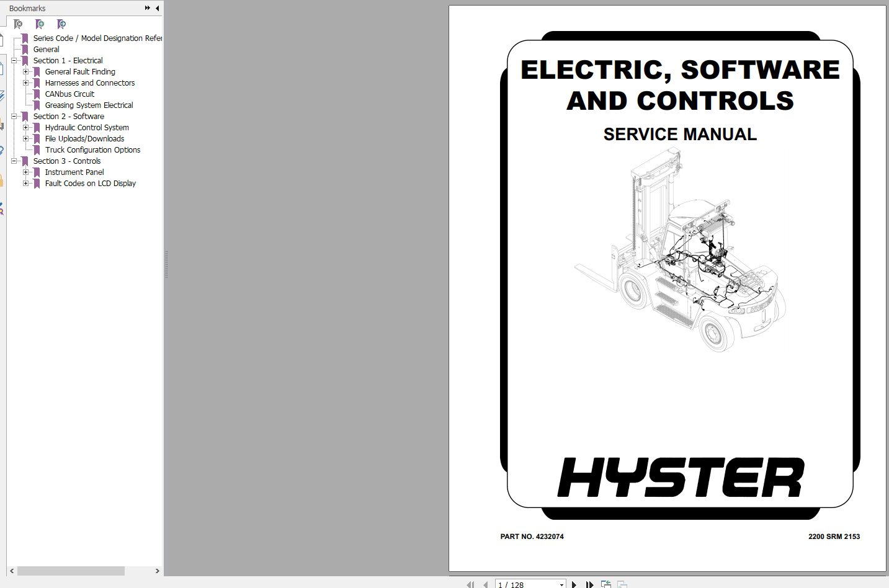Jump to the last page
The width and height of the screenshot is (889, 588).
pyautogui.click(x=589, y=584)
